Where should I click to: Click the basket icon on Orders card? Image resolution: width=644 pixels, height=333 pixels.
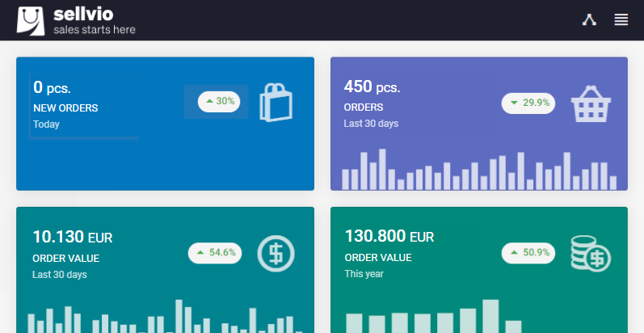click(x=591, y=104)
